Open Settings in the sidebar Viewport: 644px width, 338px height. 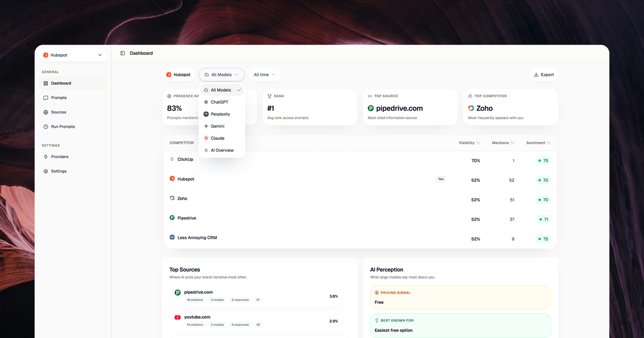(73, 171)
